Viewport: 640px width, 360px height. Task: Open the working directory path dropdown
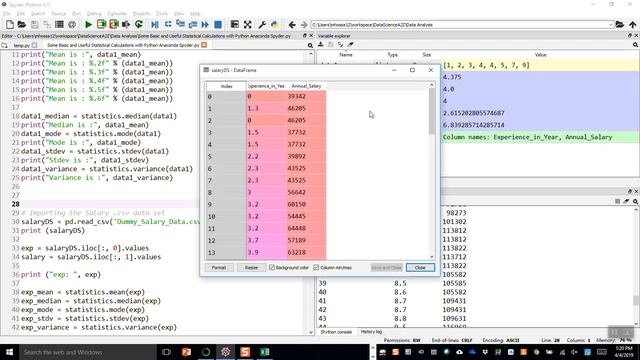tap(611, 24)
